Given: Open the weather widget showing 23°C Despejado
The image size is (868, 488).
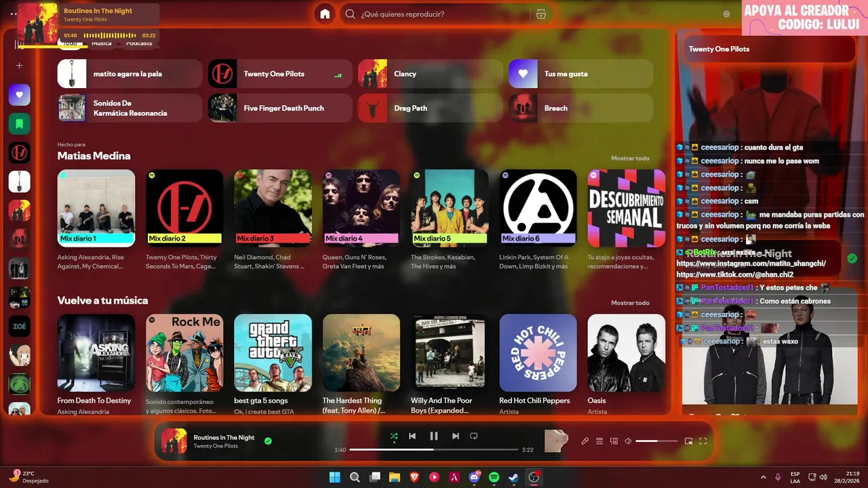Looking at the screenshot, I should [x=28, y=477].
